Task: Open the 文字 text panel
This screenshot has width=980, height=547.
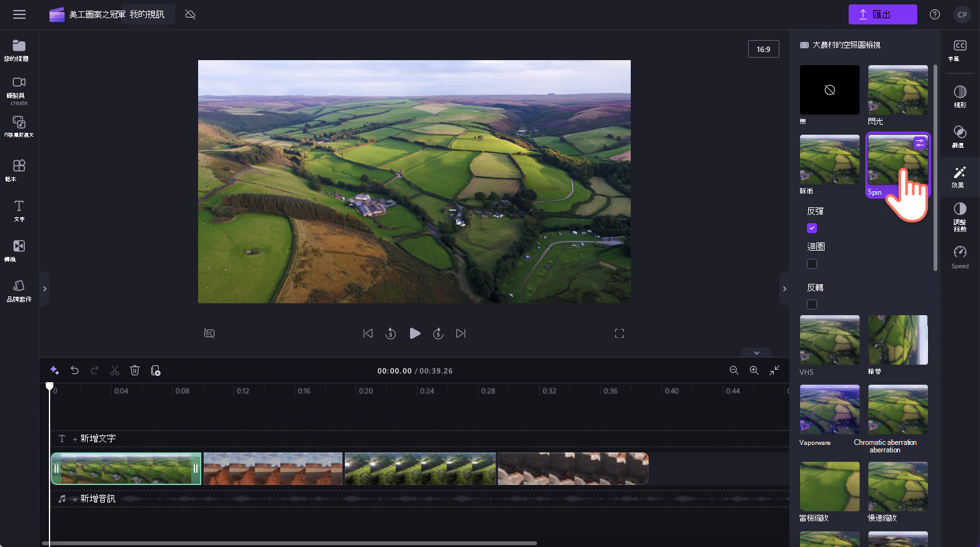Action: (x=19, y=211)
